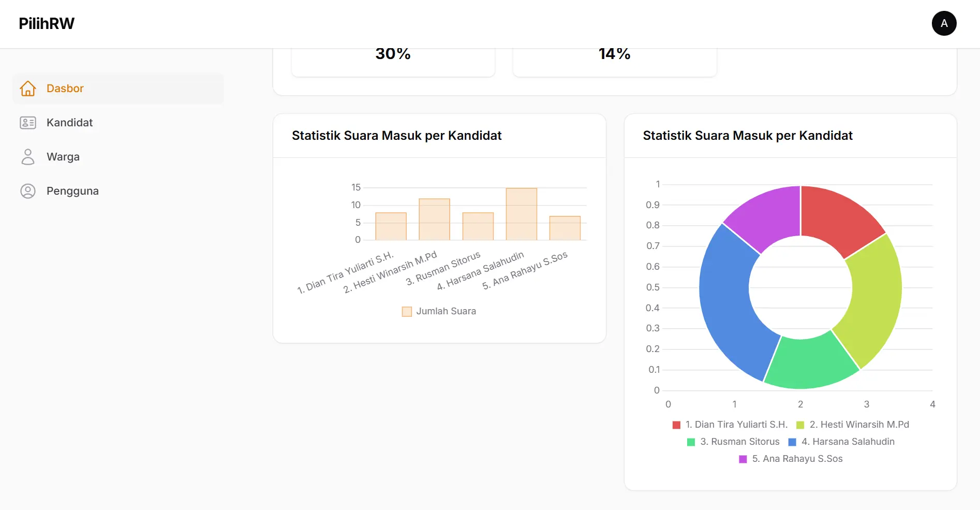Viewport: 980px width, 510px height.
Task: Open the account menu from the top-right avatar
Action: (x=944, y=23)
